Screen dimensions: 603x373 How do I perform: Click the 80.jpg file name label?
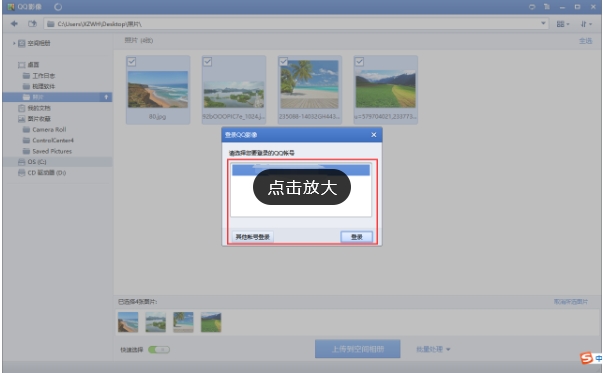tap(157, 116)
